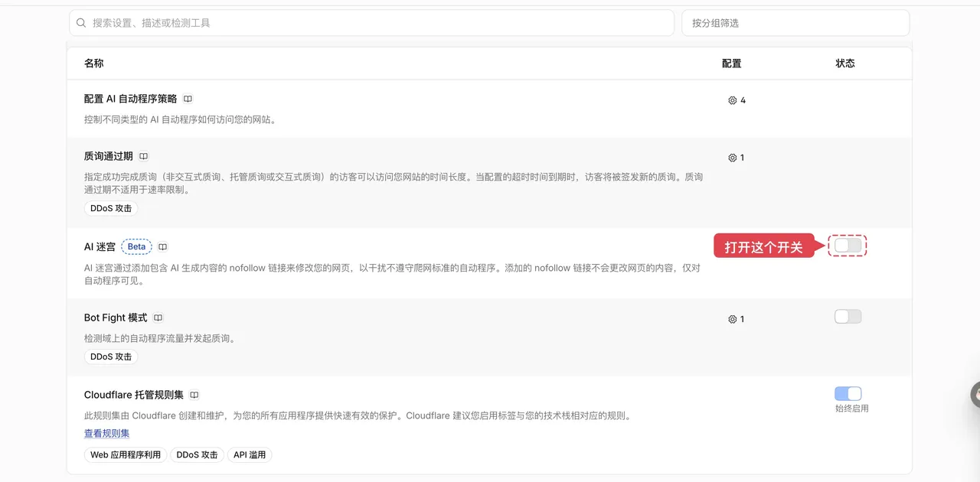Viewport: 980px width, 482px height.
Task: Open docs icon beside Bot Fight 模式
Action: tap(158, 318)
